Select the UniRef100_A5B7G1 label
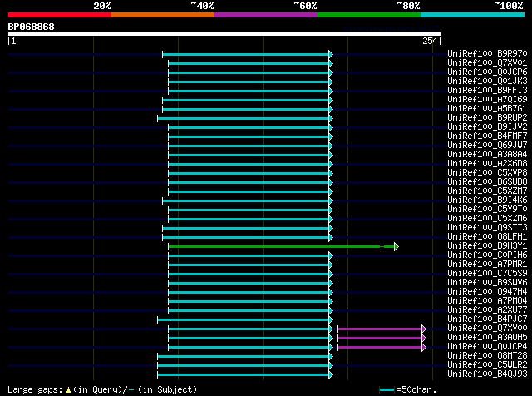 click(487, 108)
